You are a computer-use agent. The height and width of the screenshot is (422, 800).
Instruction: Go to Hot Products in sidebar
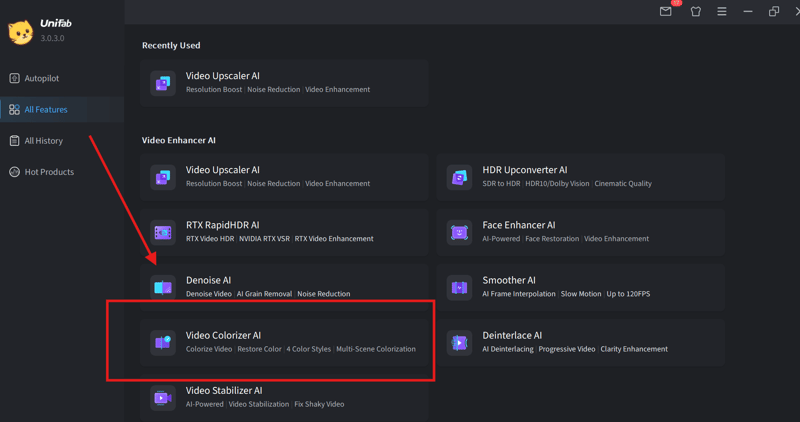click(48, 172)
